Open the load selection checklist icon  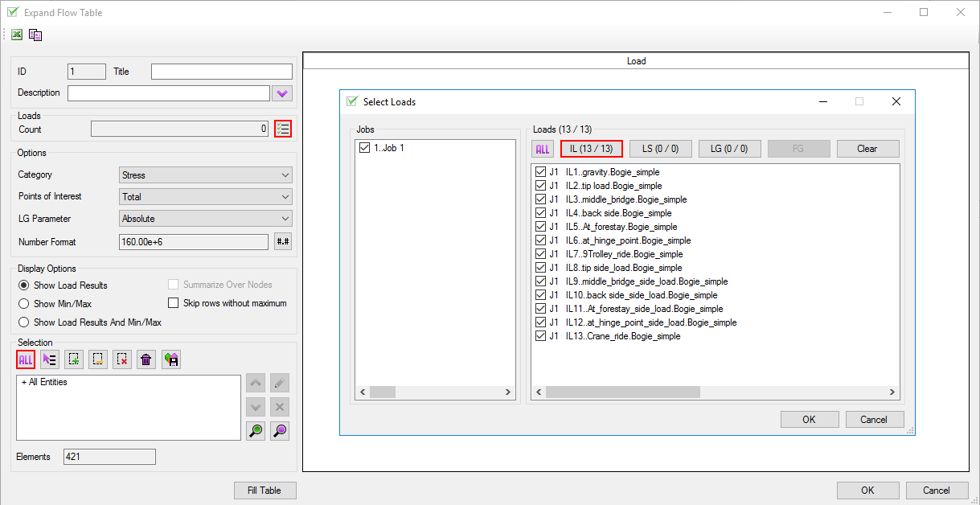pos(282,129)
